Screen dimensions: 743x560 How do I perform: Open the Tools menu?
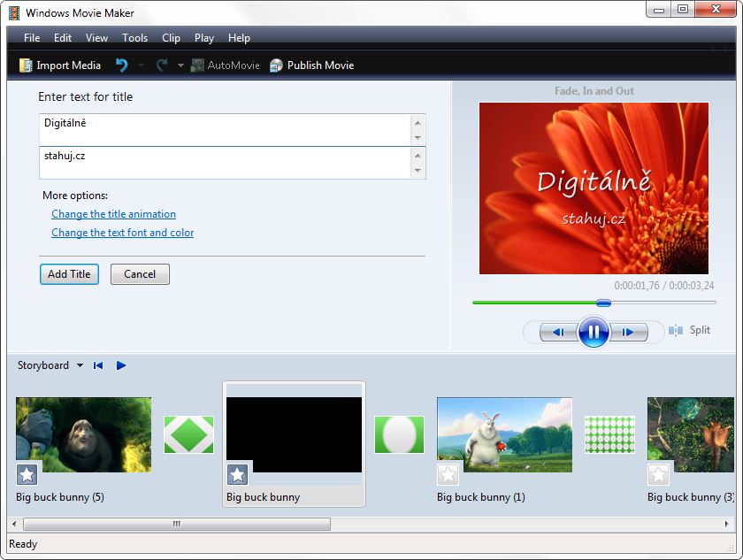[135, 38]
